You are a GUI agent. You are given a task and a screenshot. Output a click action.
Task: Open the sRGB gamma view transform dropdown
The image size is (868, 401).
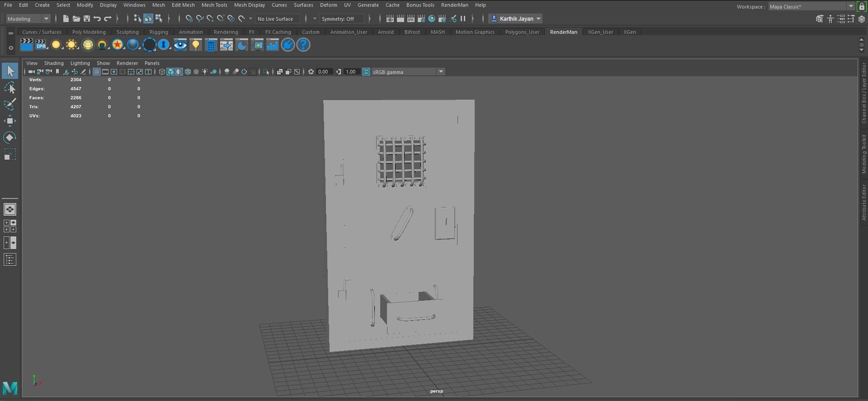[x=408, y=72]
